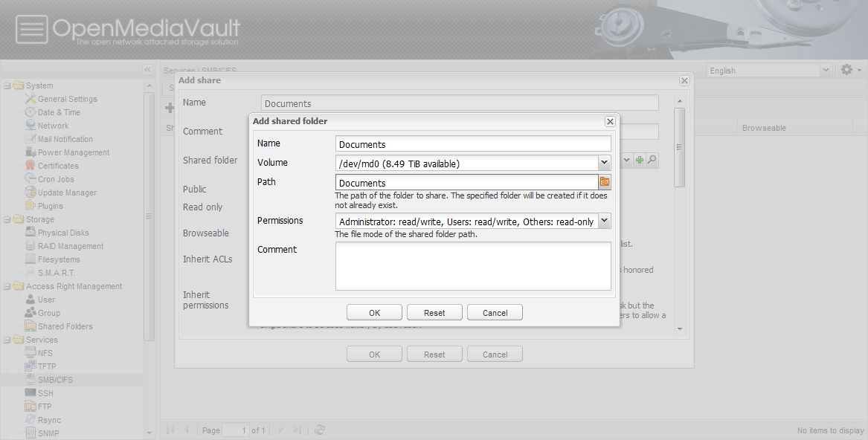This screenshot has height=440, width=868.
Task: Open the Permissions dropdown arrow
Action: 604,221
